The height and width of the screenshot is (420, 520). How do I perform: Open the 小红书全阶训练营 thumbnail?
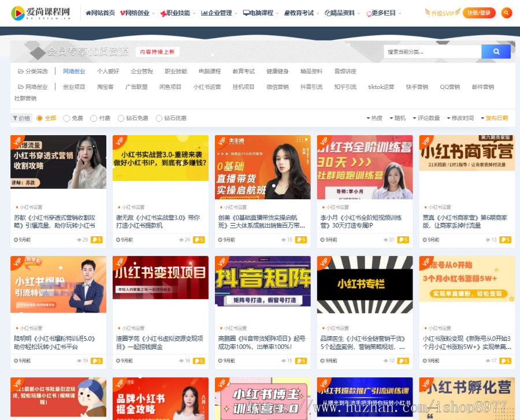365,167
